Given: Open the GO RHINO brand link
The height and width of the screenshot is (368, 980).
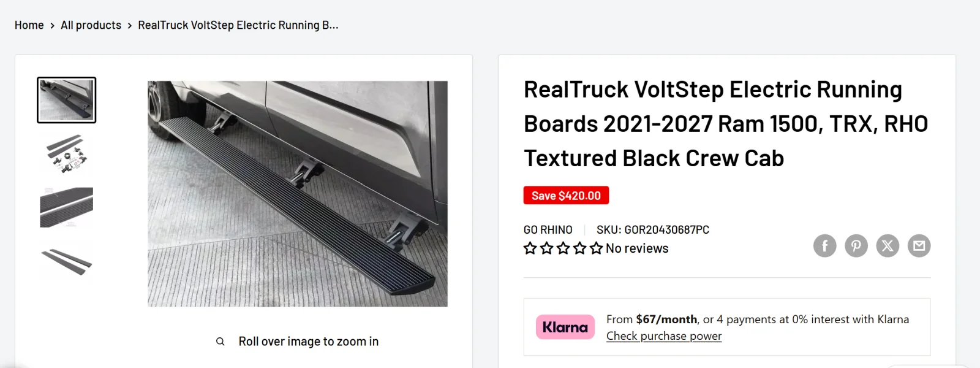Looking at the screenshot, I should (548, 229).
